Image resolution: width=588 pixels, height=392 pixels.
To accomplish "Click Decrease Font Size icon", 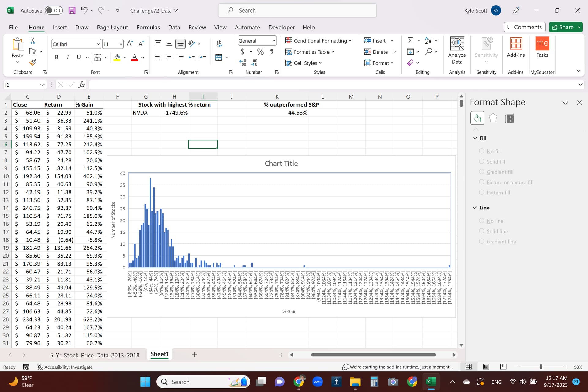I will pyautogui.click(x=141, y=44).
